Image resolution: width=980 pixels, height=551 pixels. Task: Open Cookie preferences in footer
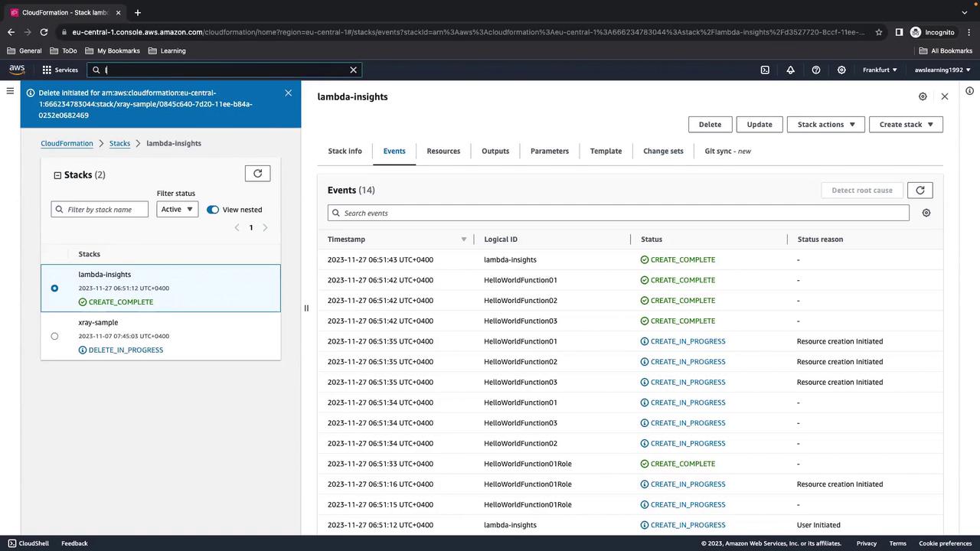pyautogui.click(x=945, y=543)
